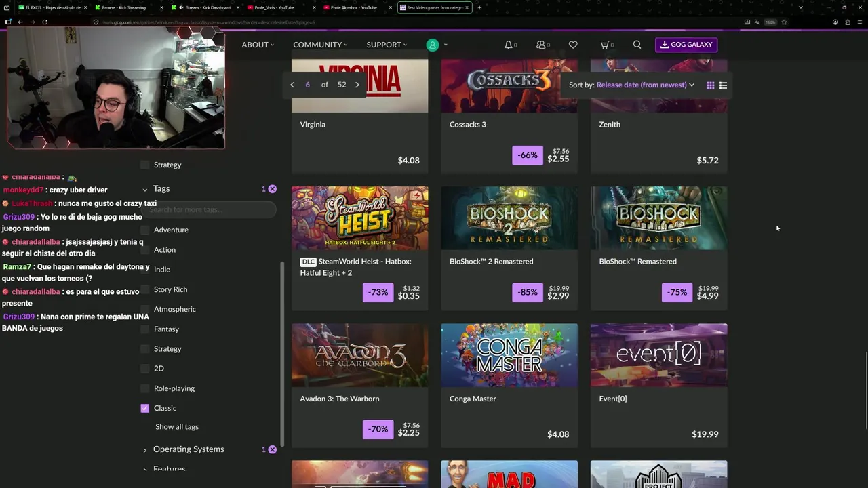Image resolution: width=868 pixels, height=488 pixels.
Task: Close the EL EXCEL browser tab
Action: tap(85, 7)
